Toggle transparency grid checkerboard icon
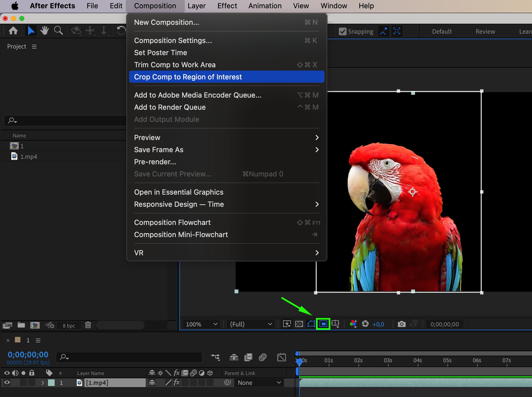The image size is (532, 397). click(x=299, y=324)
